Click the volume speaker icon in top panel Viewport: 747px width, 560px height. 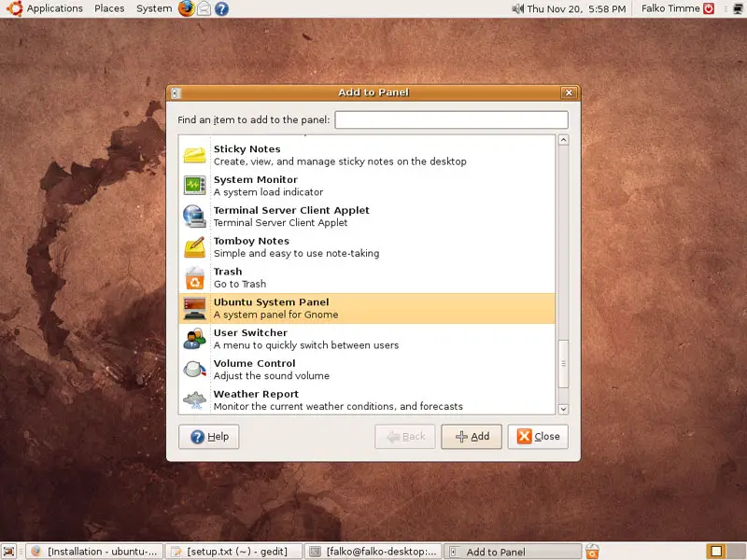coord(518,8)
